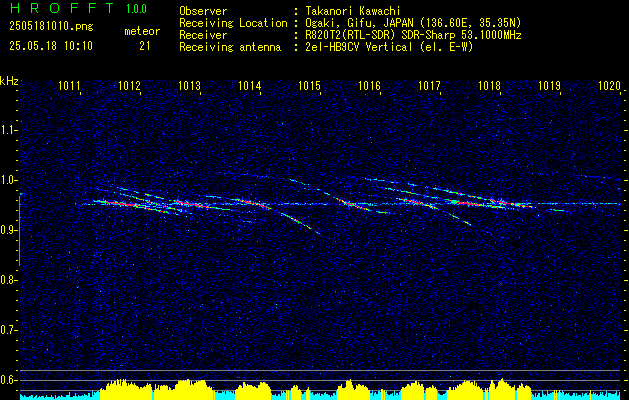Click the meteor count 21
629x400 pixels.
point(145,46)
